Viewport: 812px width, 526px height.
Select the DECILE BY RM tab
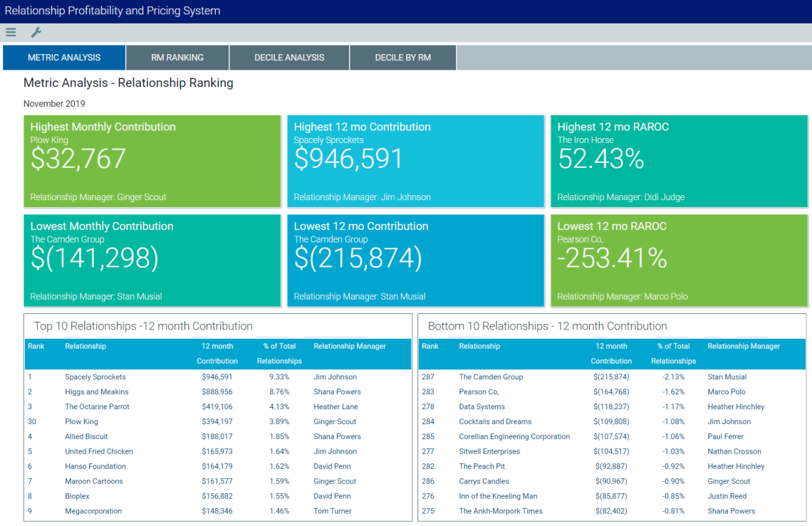pyautogui.click(x=402, y=57)
